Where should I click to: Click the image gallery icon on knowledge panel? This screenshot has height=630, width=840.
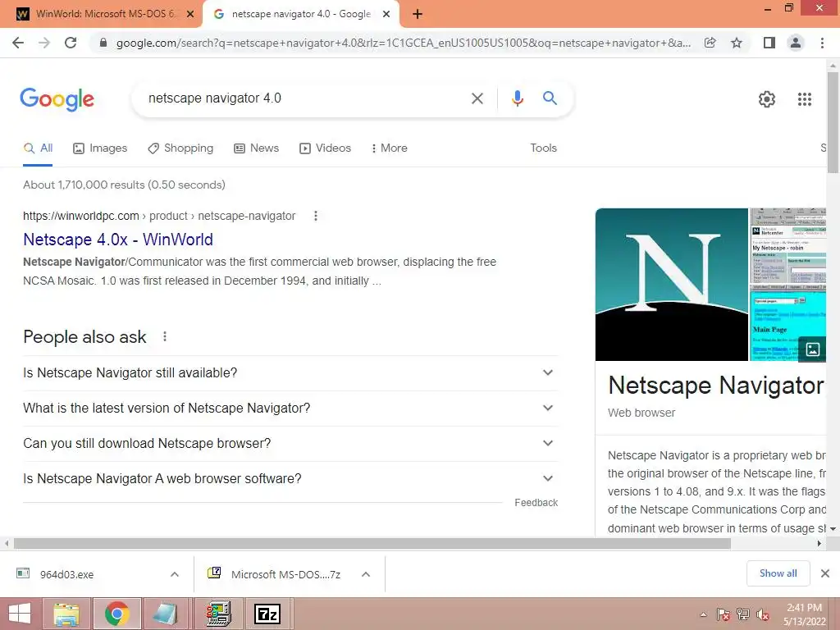(812, 349)
